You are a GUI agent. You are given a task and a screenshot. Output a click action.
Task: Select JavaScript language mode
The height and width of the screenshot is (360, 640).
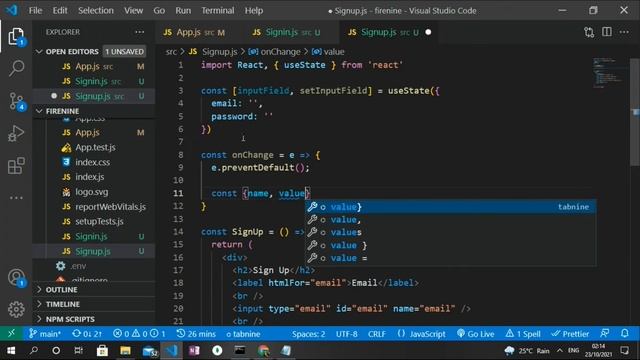point(422,333)
